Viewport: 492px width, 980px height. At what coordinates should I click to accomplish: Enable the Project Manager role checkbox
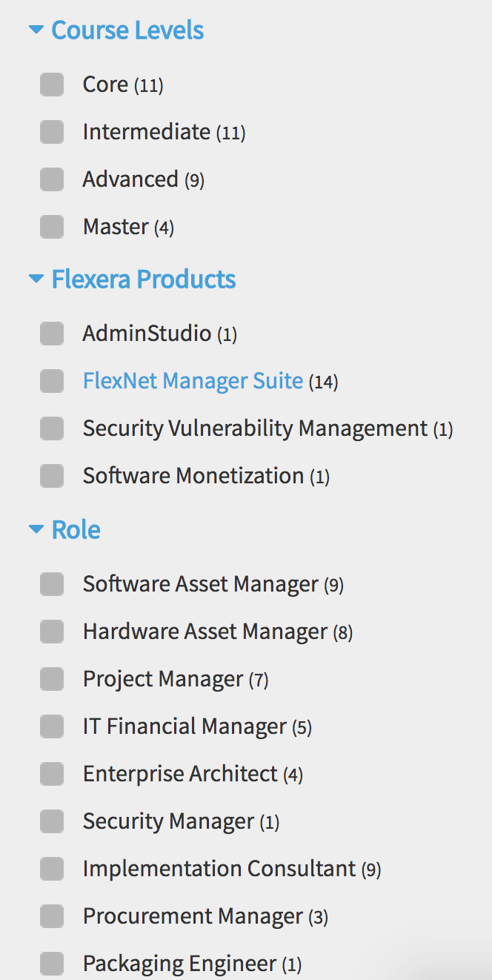click(52, 679)
